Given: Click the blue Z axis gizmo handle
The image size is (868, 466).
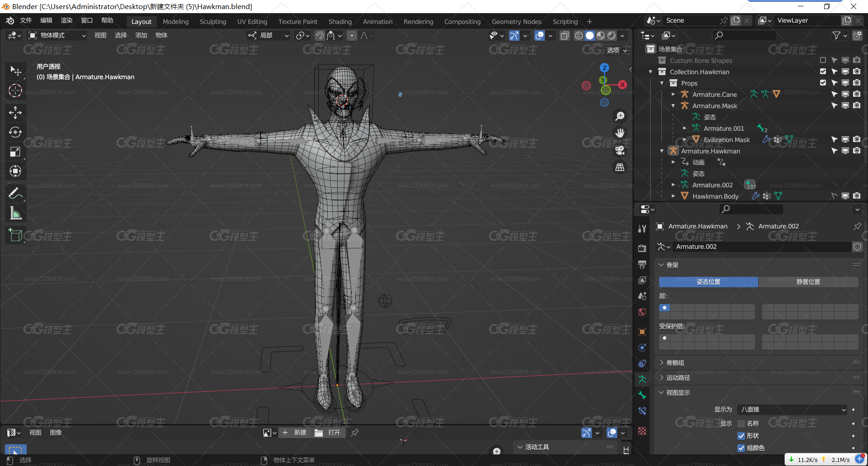Looking at the screenshot, I should tap(604, 68).
